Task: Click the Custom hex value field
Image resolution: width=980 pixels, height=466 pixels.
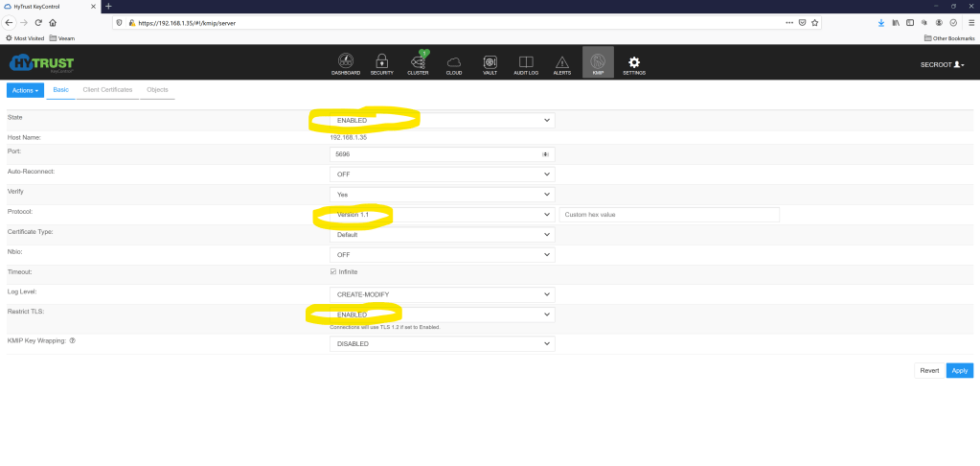Action: [669, 215]
